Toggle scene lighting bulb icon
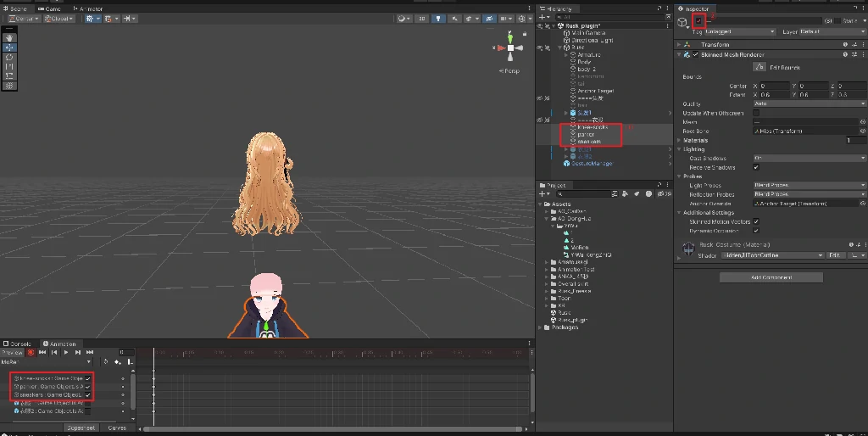 click(x=437, y=18)
